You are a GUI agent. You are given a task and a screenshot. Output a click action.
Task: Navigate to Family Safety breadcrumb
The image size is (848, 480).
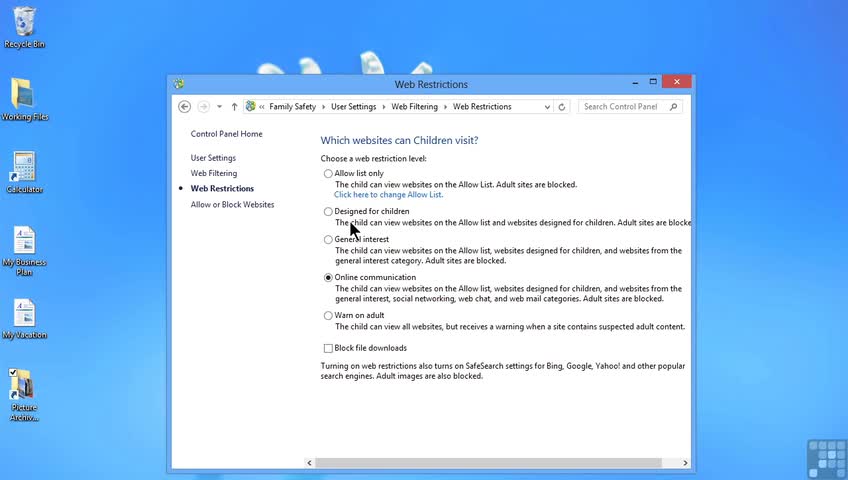tap(293, 106)
